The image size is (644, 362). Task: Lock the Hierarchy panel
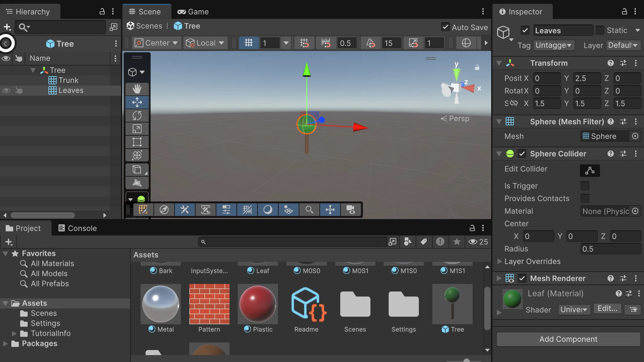(x=102, y=12)
